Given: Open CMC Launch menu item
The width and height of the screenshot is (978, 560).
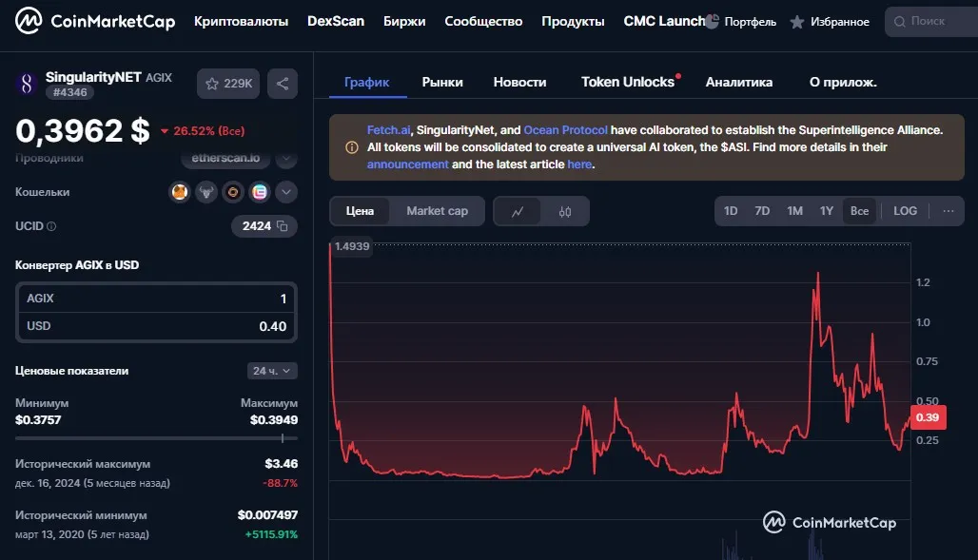Looking at the screenshot, I should click(x=664, y=21).
